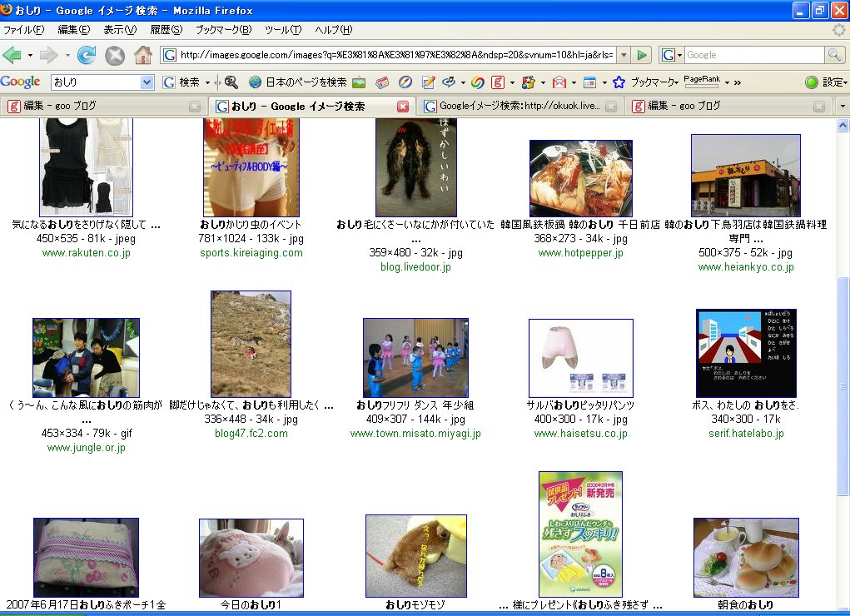Viewport: 850px width, 616px height.
Task: Expand the Google Toolbar search box dropdown
Action: click(x=147, y=82)
